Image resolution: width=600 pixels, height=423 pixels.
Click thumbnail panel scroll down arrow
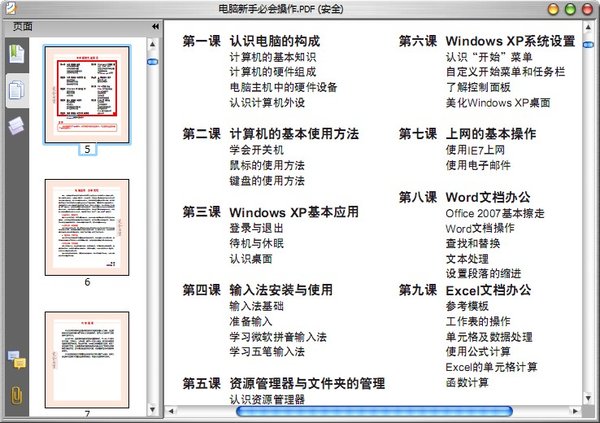[x=152, y=410]
